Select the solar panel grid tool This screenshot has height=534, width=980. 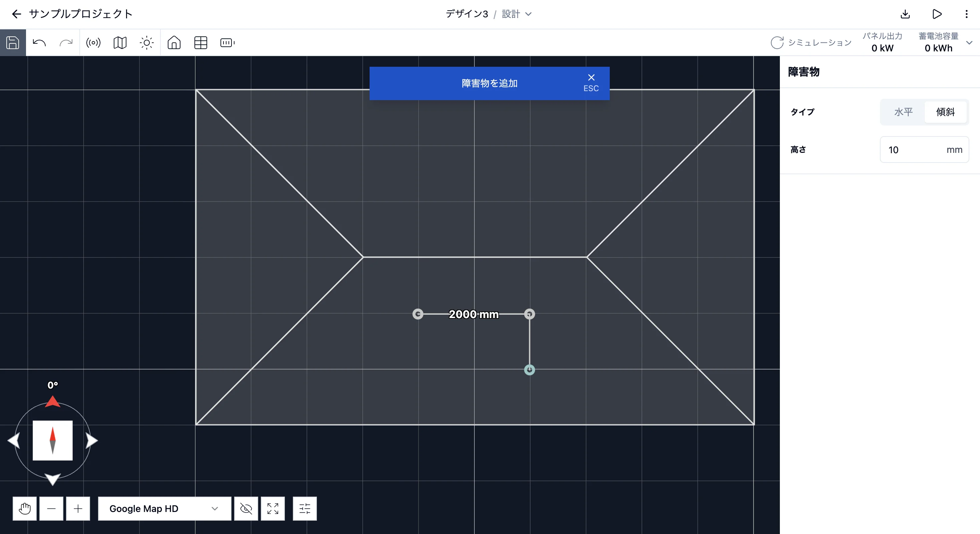coord(200,43)
